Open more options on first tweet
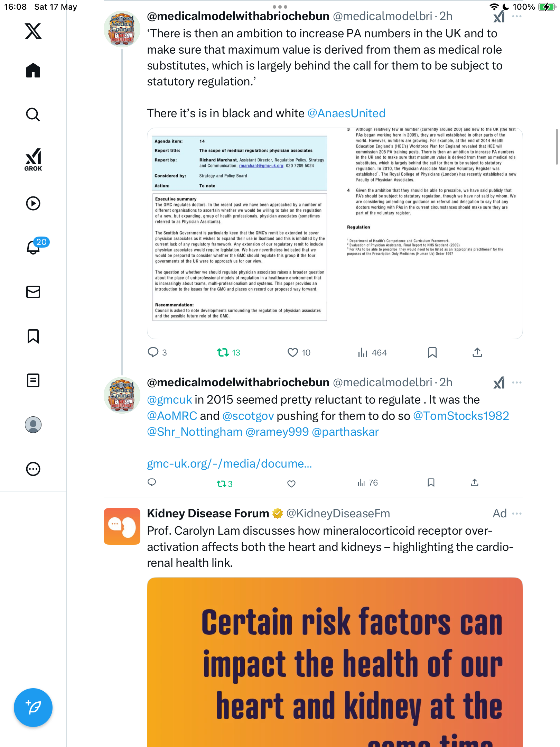This screenshot has width=560, height=747. 517,16
